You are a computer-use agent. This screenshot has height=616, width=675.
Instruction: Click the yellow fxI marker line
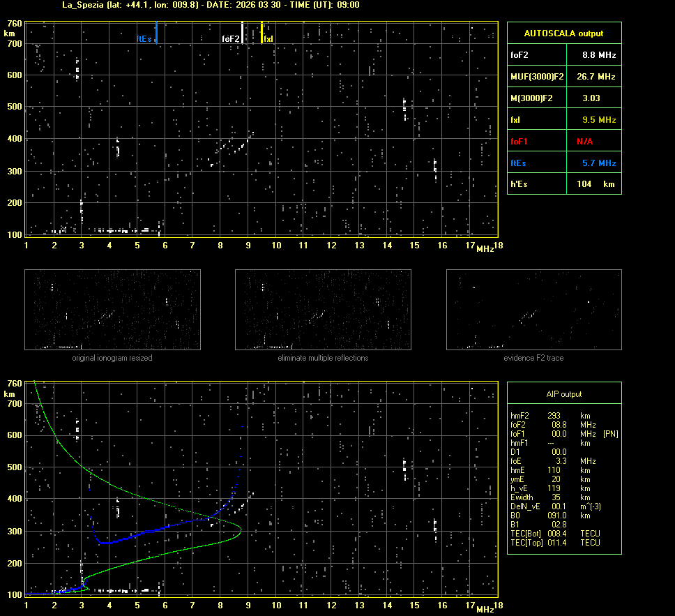point(261,32)
